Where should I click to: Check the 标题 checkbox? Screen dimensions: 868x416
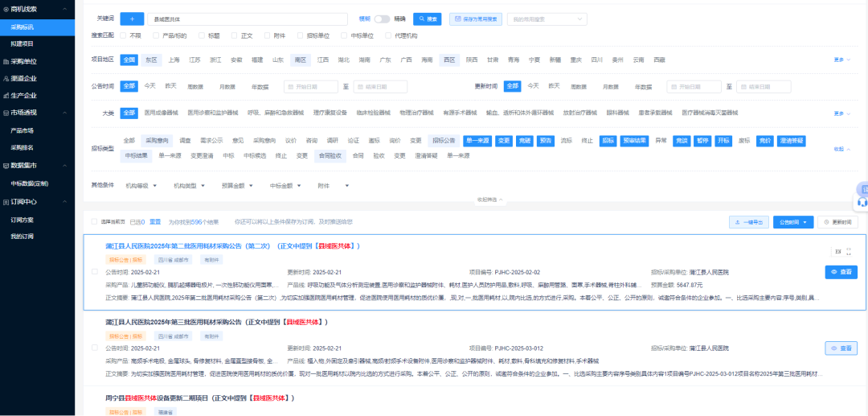(x=202, y=35)
